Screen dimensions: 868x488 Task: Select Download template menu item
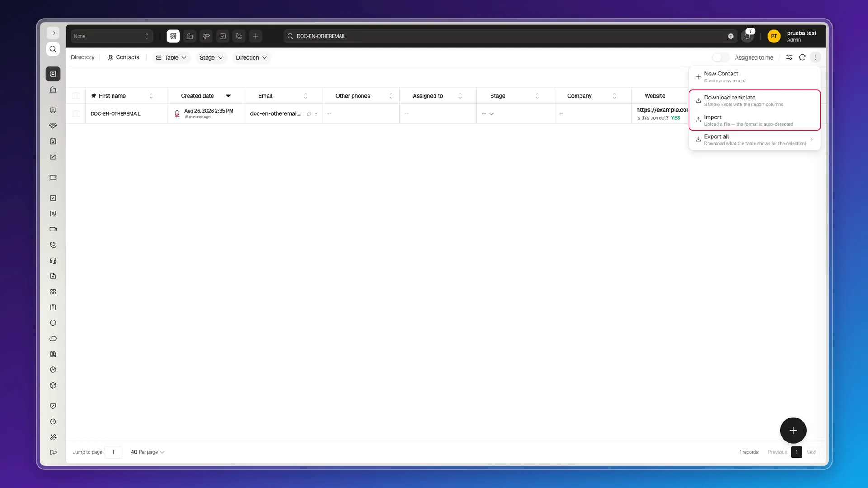[x=754, y=101]
